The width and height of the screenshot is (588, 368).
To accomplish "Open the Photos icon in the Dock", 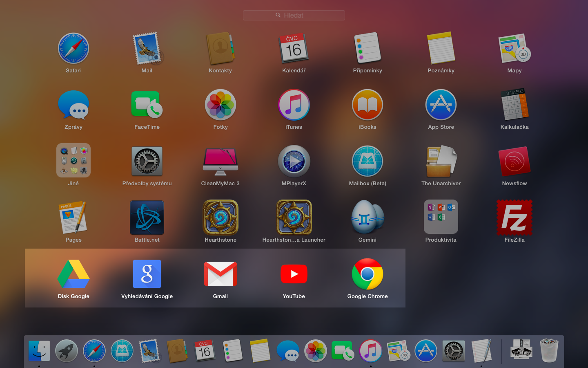I will [x=316, y=351].
